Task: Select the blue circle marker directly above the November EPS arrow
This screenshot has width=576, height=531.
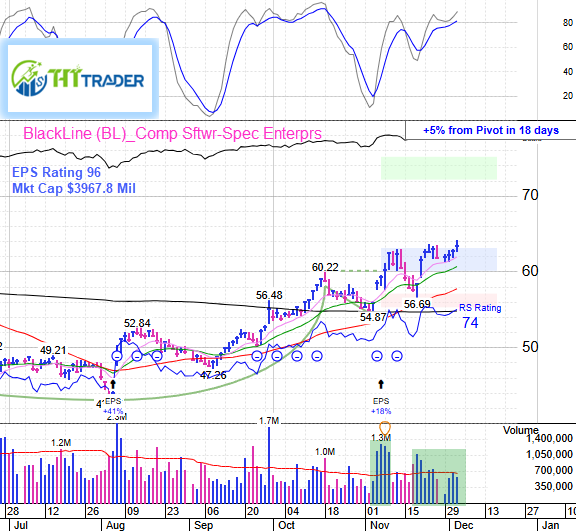Action: (x=377, y=356)
